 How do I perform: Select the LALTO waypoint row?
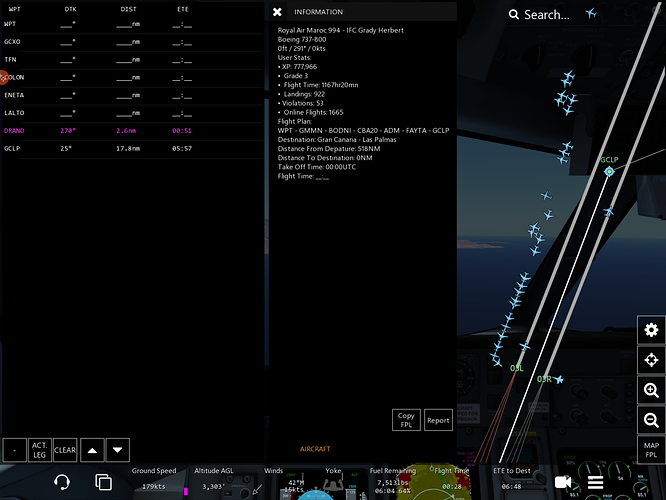point(132,113)
